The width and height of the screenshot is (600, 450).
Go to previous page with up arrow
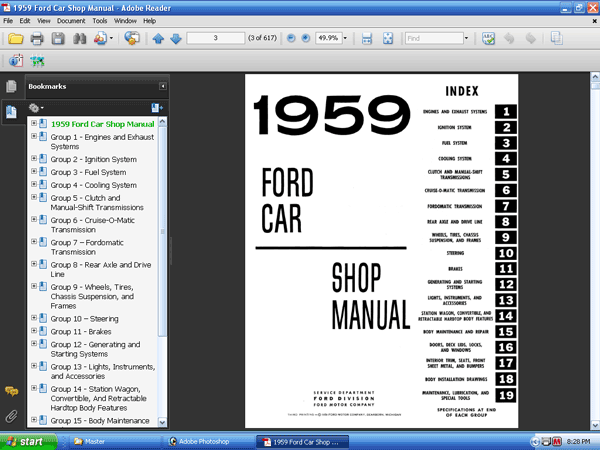[158, 38]
